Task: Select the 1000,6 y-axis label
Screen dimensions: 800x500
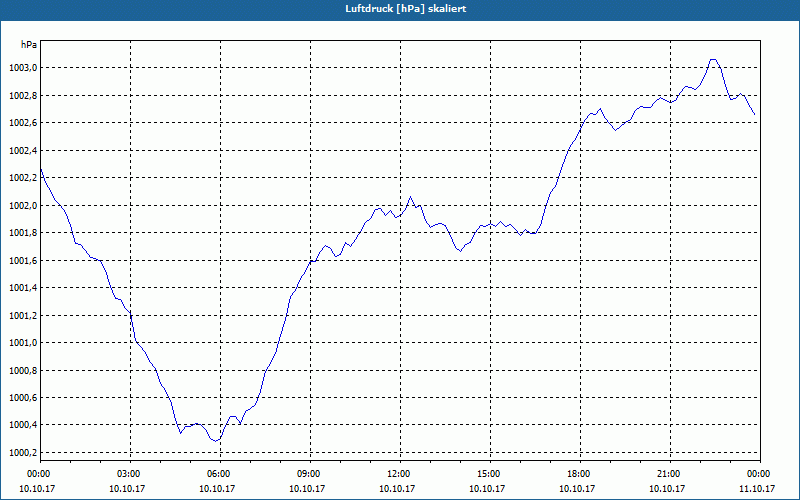Action: (x=22, y=398)
